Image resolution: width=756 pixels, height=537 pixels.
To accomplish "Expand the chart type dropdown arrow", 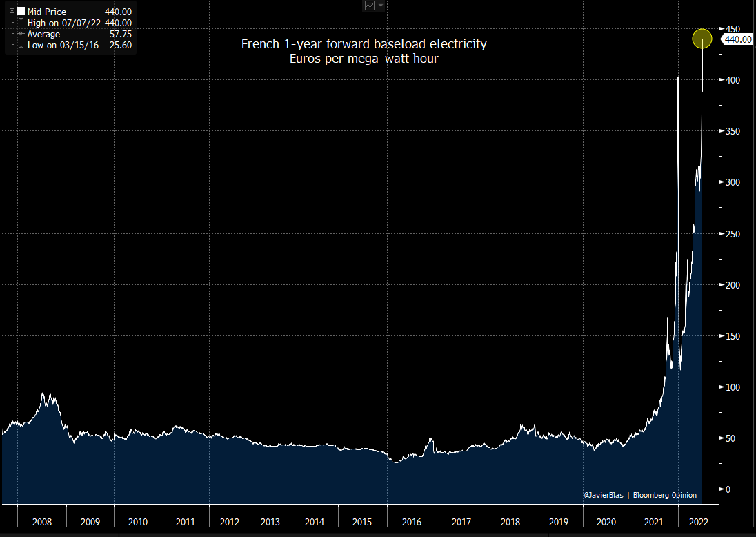I will tap(380, 6).
